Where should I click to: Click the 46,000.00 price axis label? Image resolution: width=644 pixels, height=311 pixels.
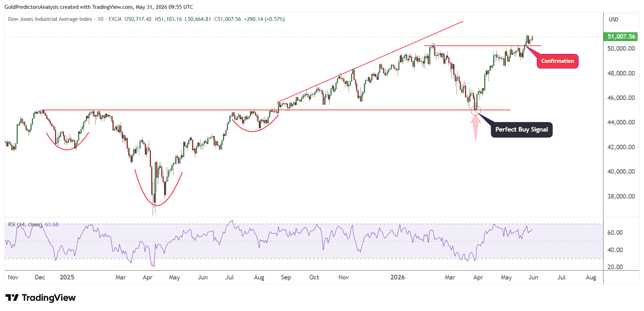point(621,98)
